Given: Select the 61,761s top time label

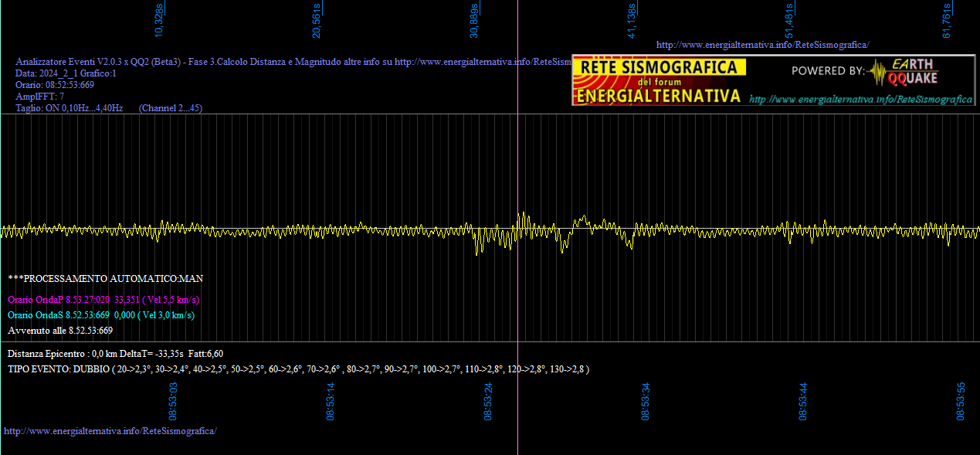Looking at the screenshot, I should pyautogui.click(x=948, y=20).
